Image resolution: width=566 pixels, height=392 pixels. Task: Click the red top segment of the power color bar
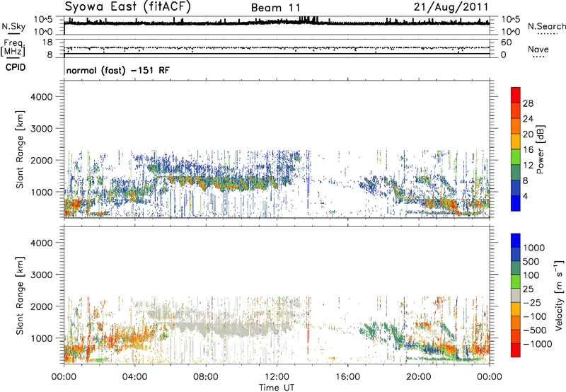(x=516, y=95)
